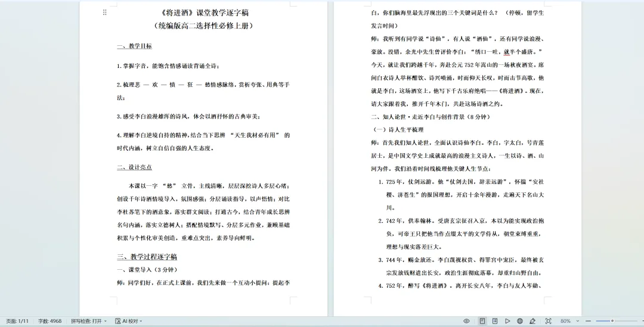Start full-screen play view icon
The height and width of the screenshot is (327, 644).
(507, 321)
